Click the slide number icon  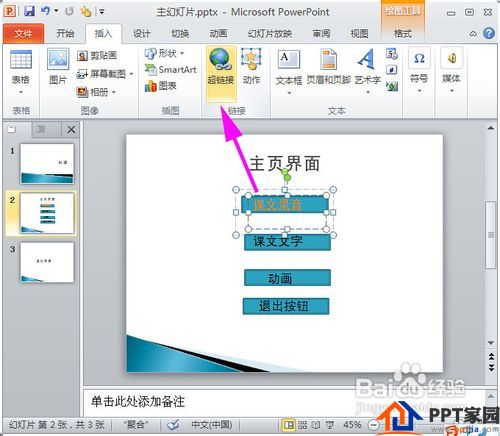click(392, 70)
